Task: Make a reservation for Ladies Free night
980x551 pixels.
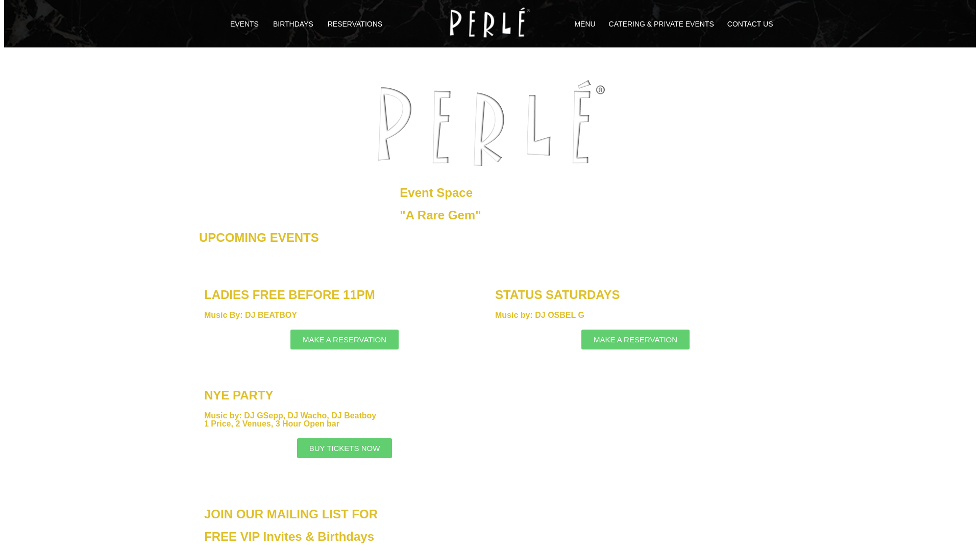Action: (345, 340)
